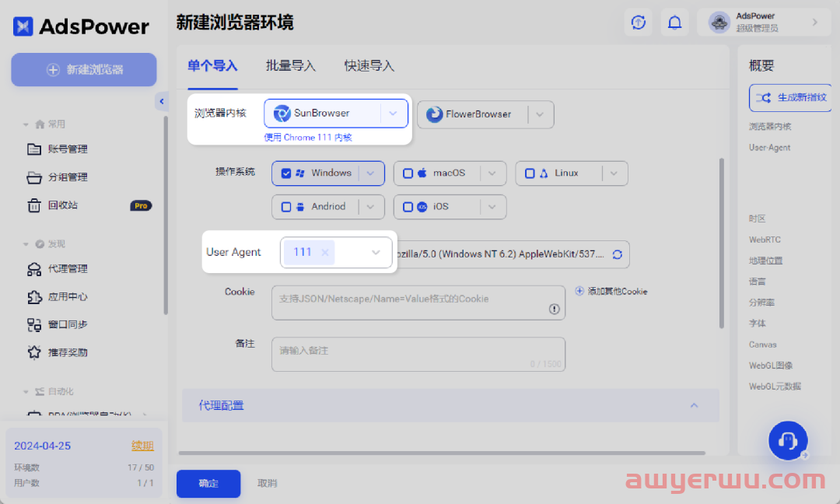Click 添加其他Cookie link
The image size is (840, 504).
coord(617,291)
